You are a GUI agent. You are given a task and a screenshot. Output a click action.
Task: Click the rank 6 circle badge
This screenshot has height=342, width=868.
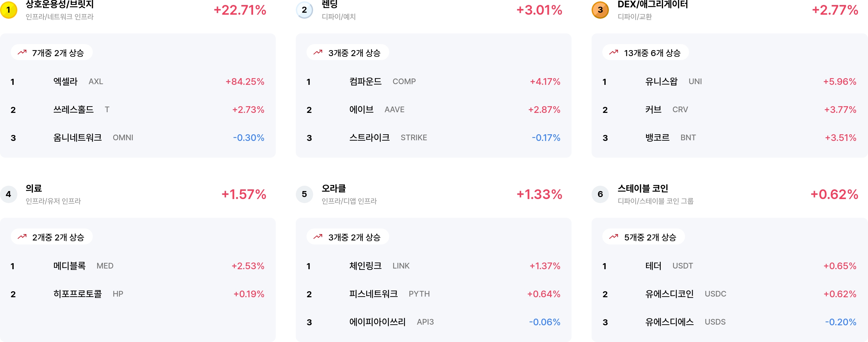point(600,194)
